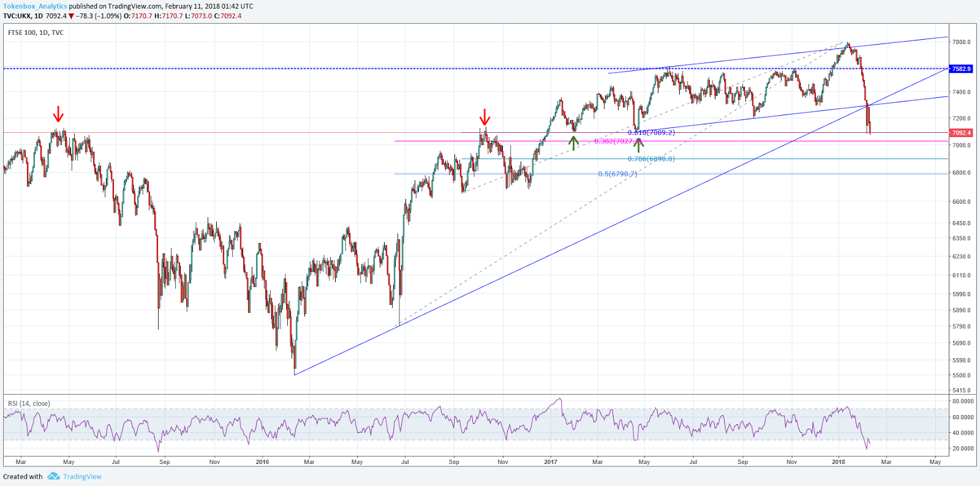Select the green up arrow below the 0.618 label
Viewport: 980px width, 486px height.
(x=639, y=145)
